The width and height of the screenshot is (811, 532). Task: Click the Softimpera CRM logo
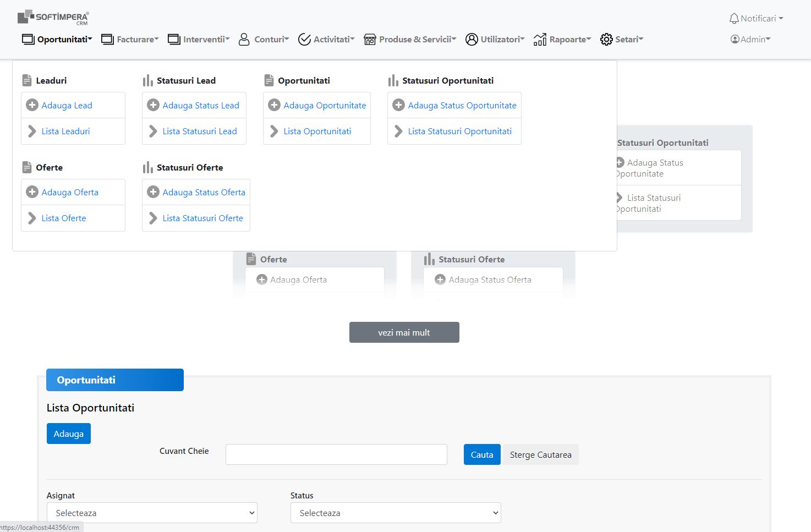(x=53, y=18)
